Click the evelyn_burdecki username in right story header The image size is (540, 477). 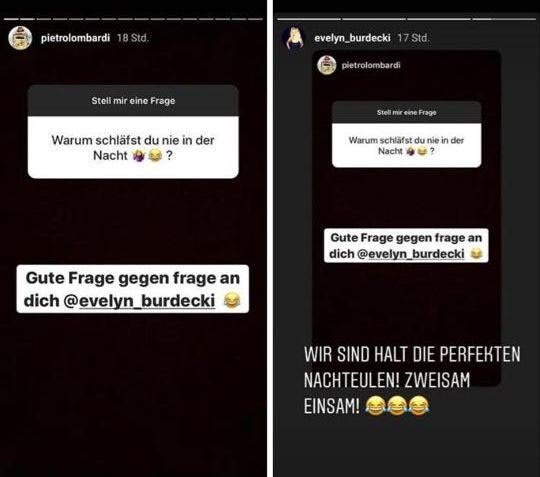(352, 38)
